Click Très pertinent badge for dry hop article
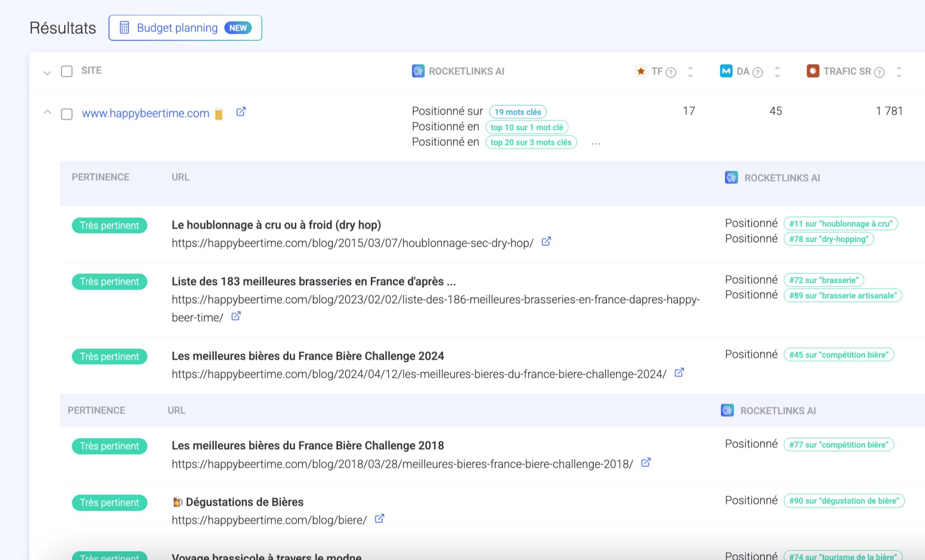The width and height of the screenshot is (925, 560). [110, 225]
